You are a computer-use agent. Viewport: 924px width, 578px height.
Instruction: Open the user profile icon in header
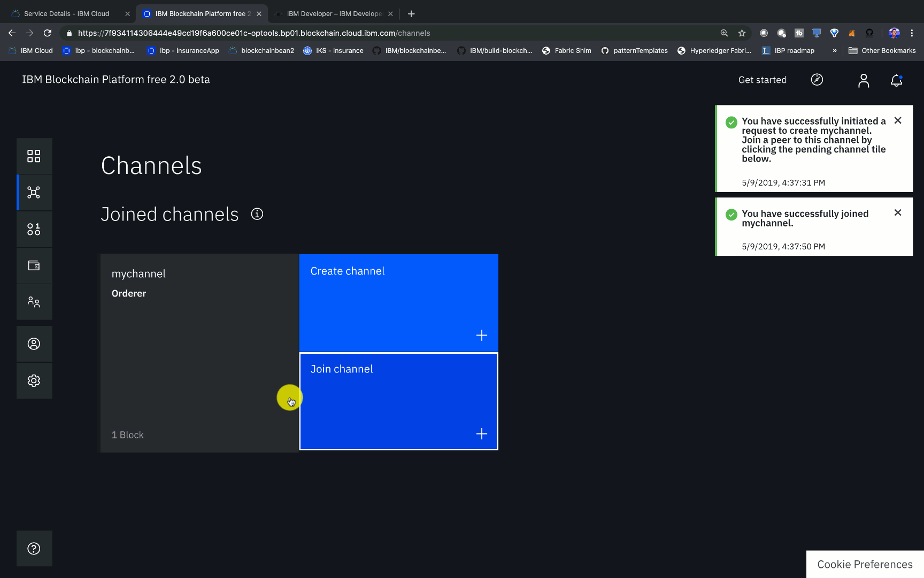(864, 80)
